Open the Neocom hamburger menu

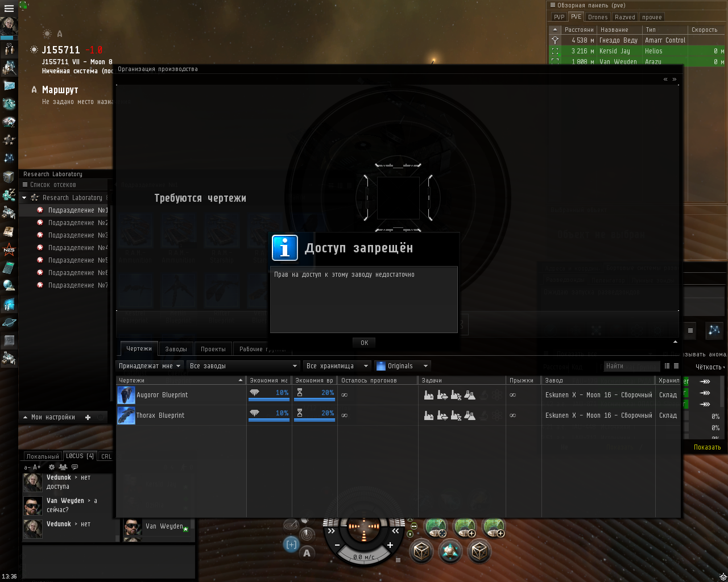9,8
